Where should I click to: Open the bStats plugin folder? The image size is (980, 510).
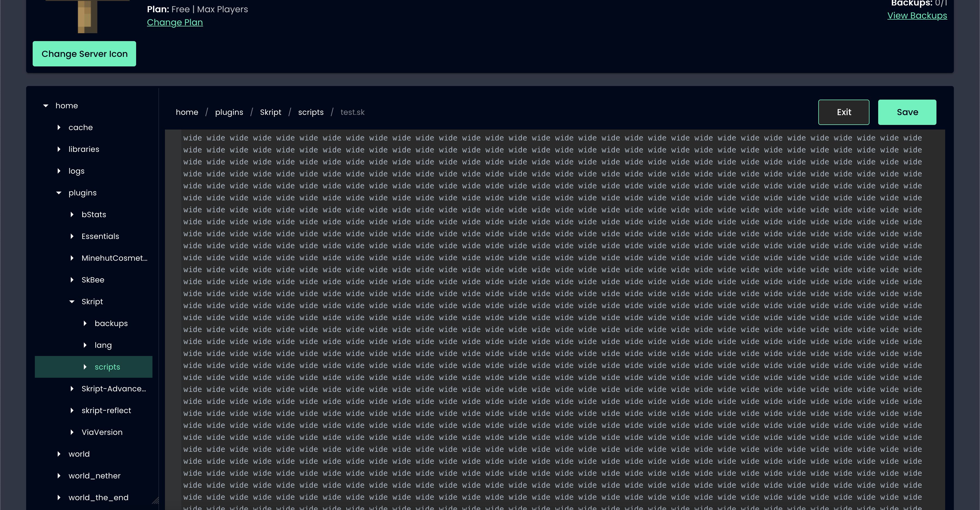pyautogui.click(x=93, y=214)
